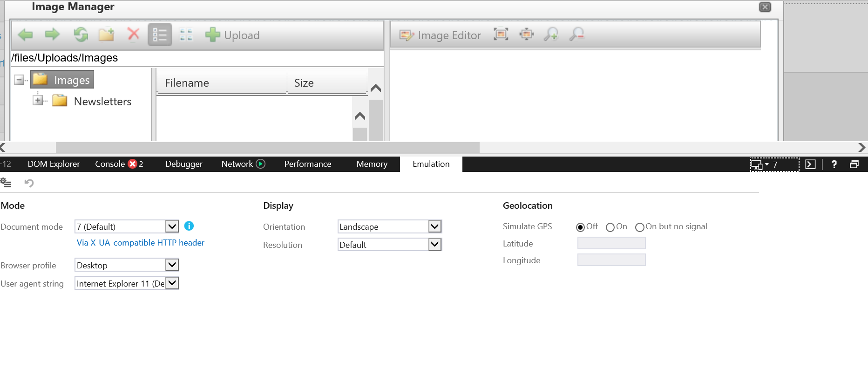Collapse the Images folder tree node
Viewport: 868px width, 390px height.
pos(19,80)
